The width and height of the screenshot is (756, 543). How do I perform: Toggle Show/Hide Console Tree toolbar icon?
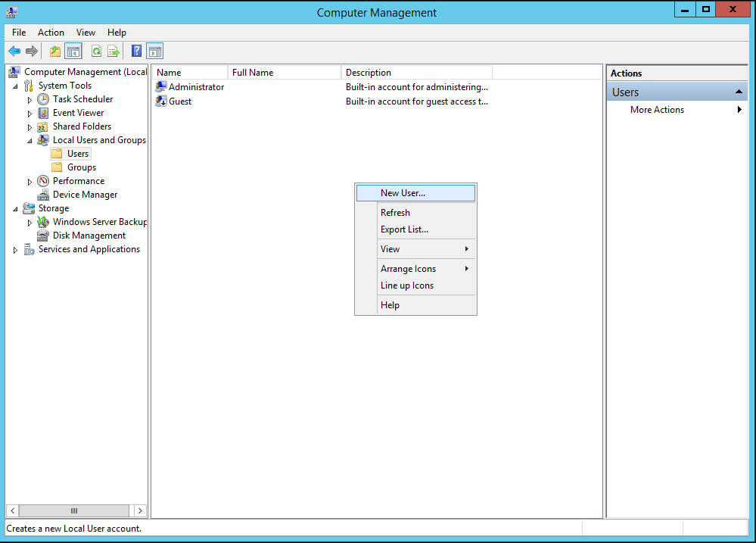pos(73,51)
